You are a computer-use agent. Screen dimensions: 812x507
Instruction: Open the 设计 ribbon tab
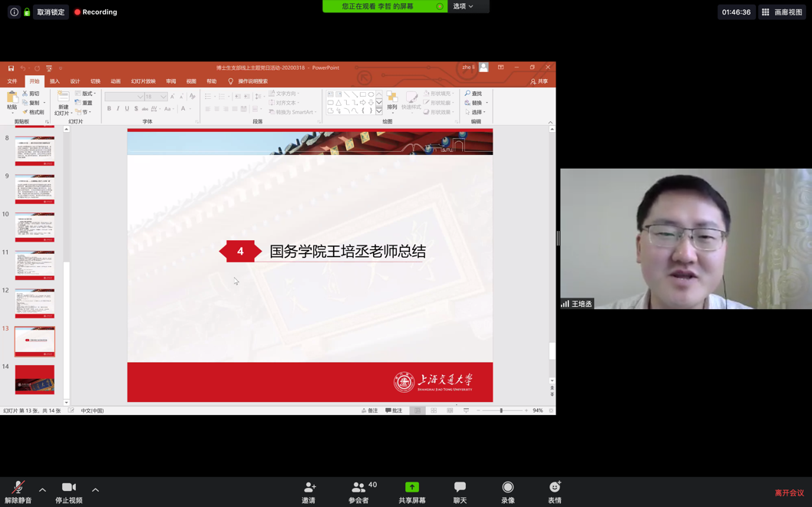coord(74,81)
